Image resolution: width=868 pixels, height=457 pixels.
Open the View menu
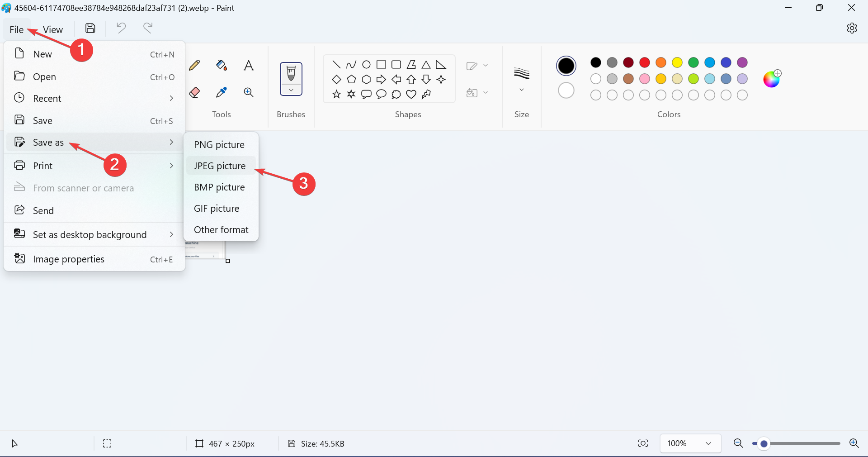point(52,30)
